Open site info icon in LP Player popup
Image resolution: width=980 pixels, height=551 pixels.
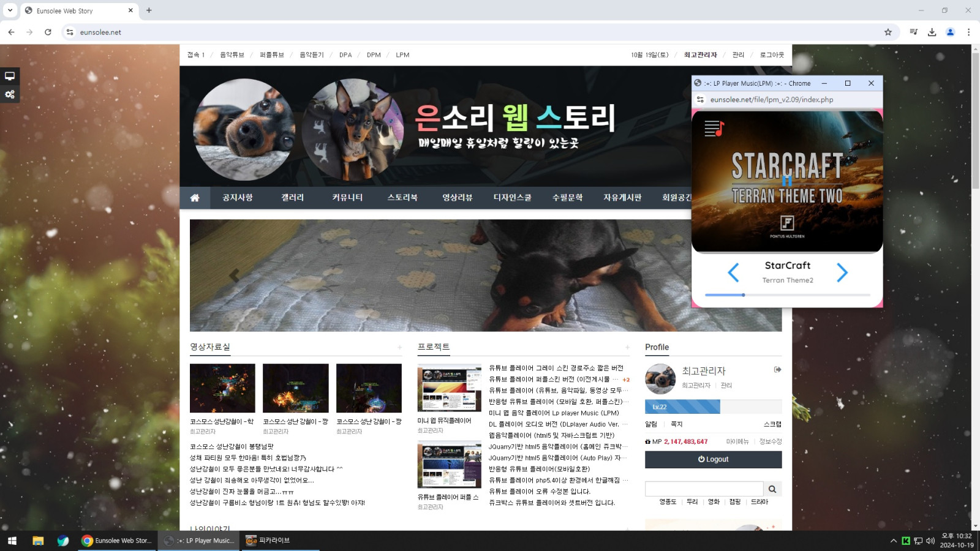700,99
